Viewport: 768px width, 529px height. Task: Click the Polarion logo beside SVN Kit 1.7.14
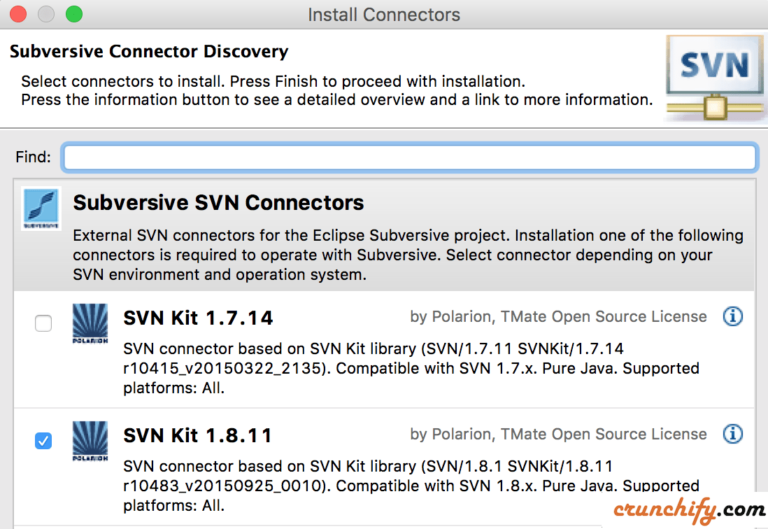coord(90,323)
